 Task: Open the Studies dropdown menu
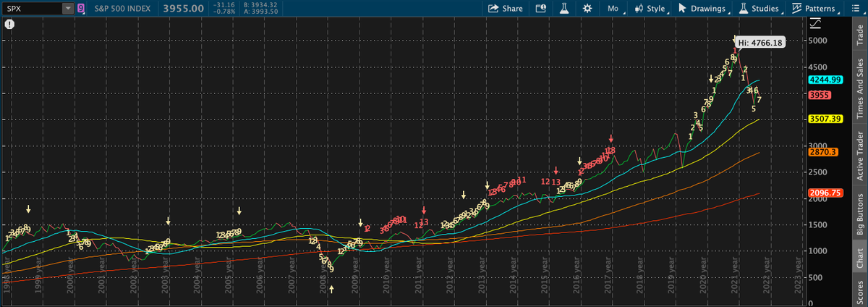pyautogui.click(x=759, y=9)
